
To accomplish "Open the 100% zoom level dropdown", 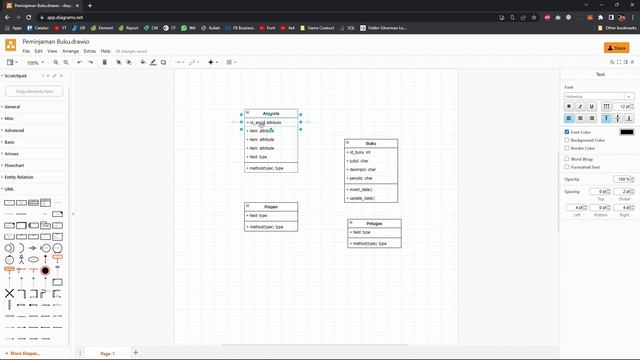I will pyautogui.click(x=36, y=63).
